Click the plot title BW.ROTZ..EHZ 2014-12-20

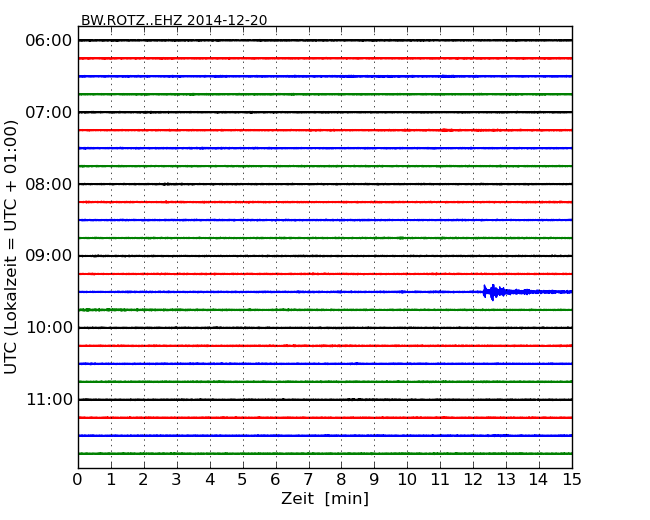coord(174,20)
